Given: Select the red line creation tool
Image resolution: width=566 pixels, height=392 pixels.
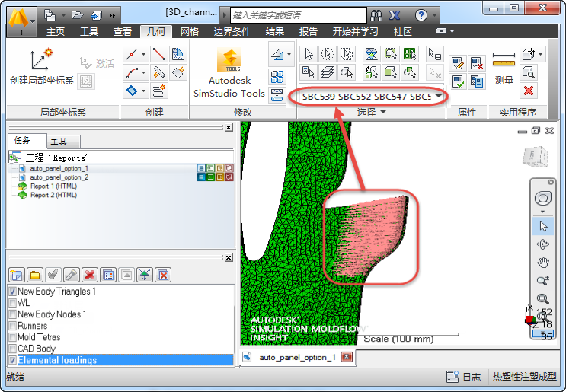Looking at the screenshot, I should (158, 55).
